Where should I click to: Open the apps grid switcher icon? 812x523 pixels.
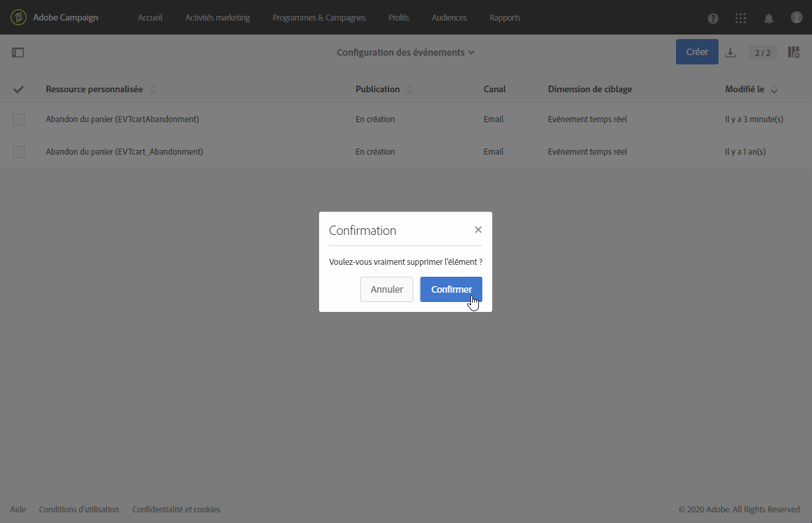point(741,19)
